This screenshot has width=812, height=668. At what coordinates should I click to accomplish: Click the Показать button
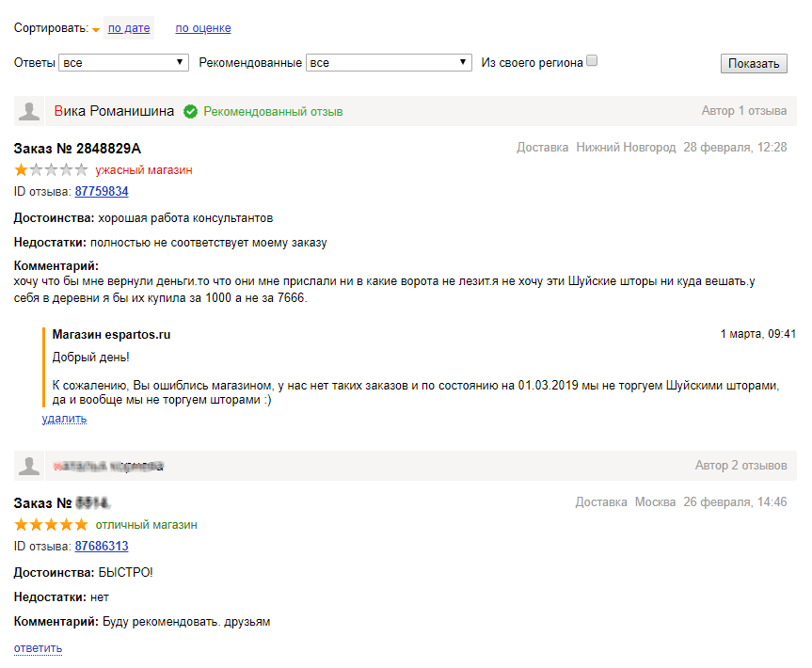point(754,63)
